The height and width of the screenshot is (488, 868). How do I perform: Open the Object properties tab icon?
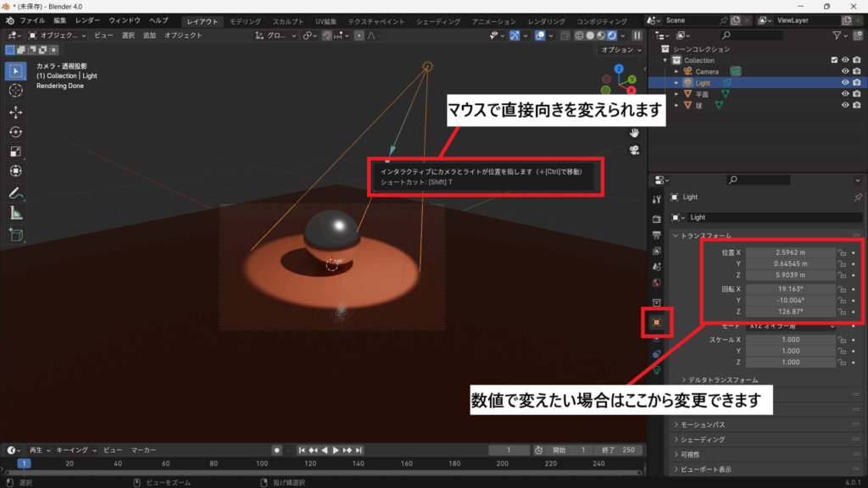pyautogui.click(x=656, y=322)
